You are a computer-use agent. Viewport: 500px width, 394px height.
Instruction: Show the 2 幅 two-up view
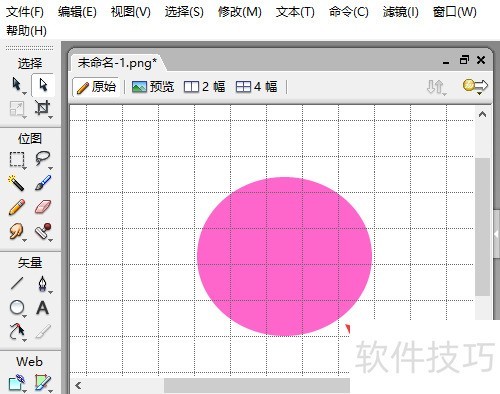205,87
